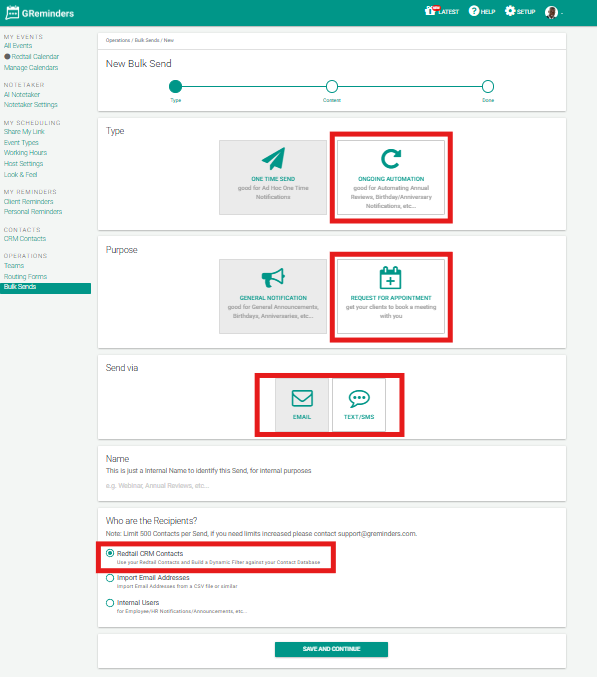Click the Content step circle in progress bar
Viewport: 597px width, 677px height.
click(332, 86)
